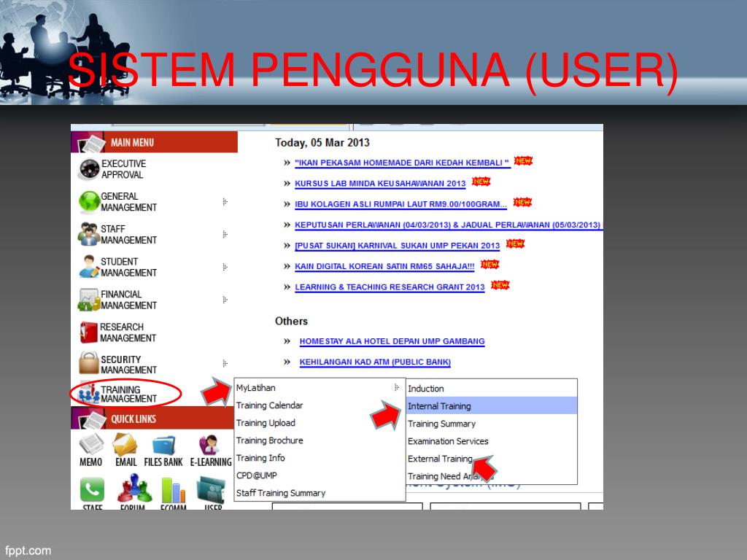The image size is (747, 560).
Task: Open the Memo quick link icon
Action: [x=91, y=444]
